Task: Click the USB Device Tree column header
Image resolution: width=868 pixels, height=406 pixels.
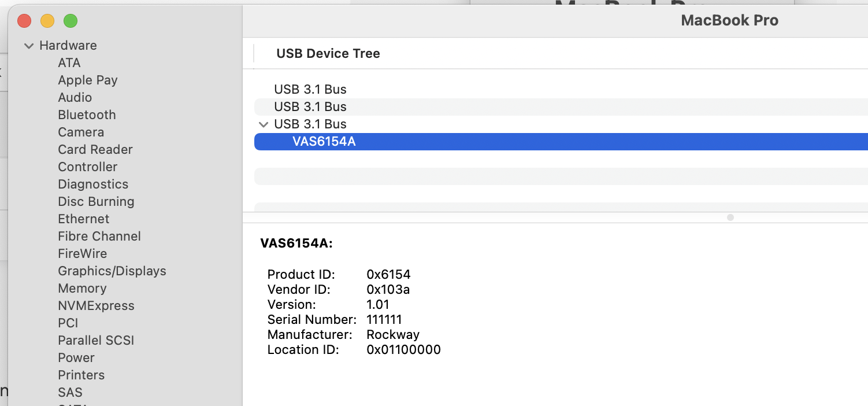Action: coord(328,54)
